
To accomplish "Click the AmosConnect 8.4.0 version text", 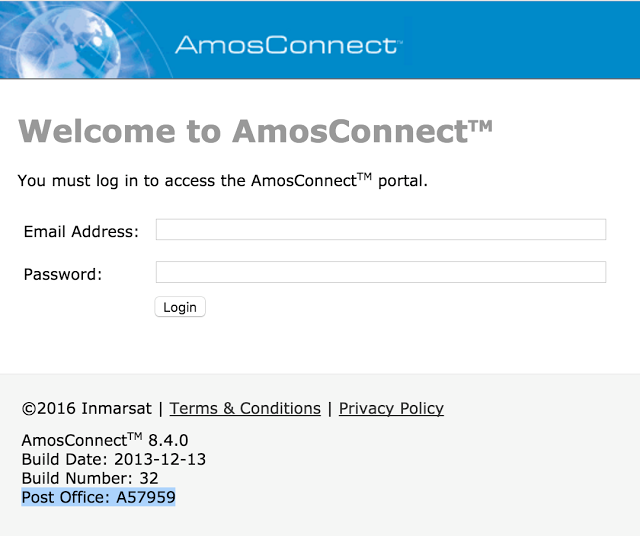I will pos(105,440).
